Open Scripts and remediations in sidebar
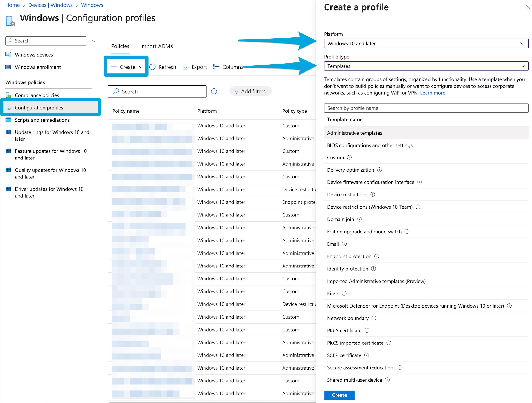The height and width of the screenshot is (403, 532). click(42, 120)
